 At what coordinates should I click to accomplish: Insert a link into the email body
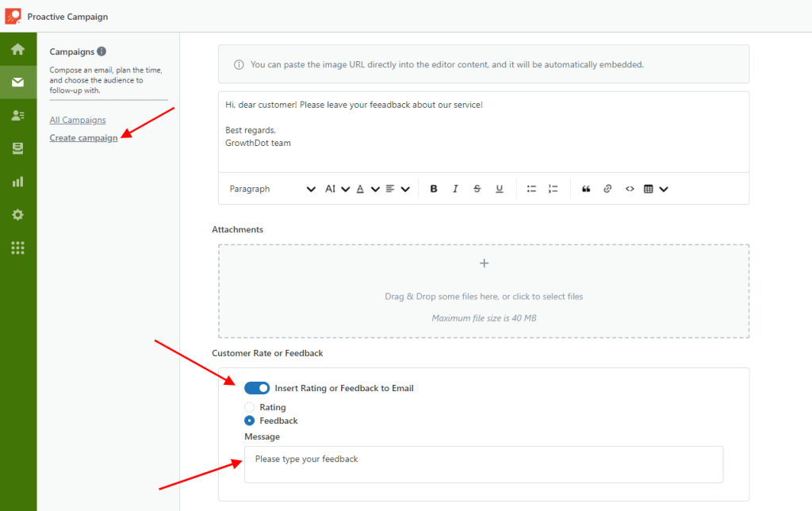tap(607, 189)
